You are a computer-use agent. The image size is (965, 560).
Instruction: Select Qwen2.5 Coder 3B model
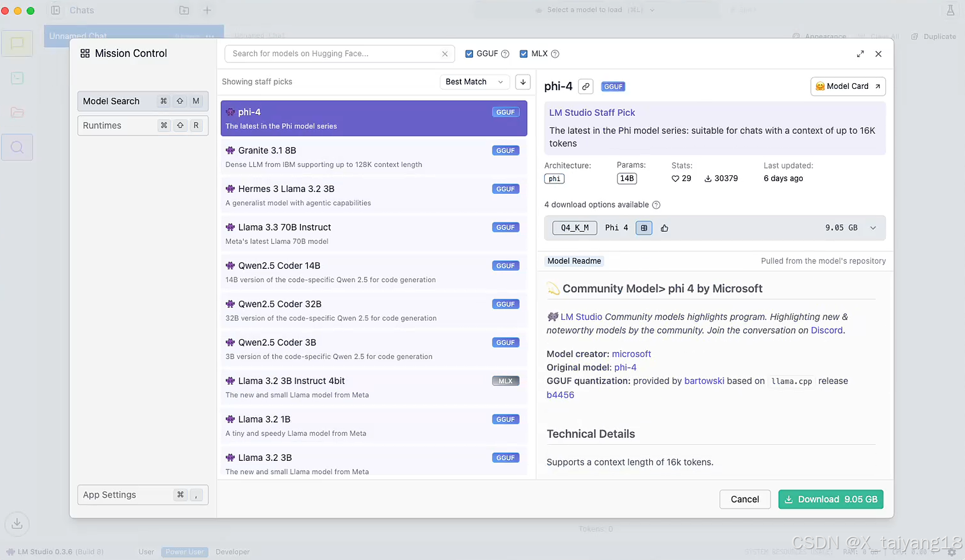(374, 348)
